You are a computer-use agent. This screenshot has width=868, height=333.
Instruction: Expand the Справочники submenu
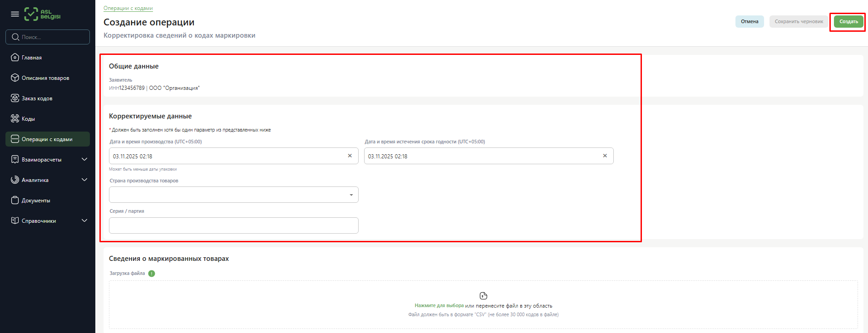click(x=84, y=221)
